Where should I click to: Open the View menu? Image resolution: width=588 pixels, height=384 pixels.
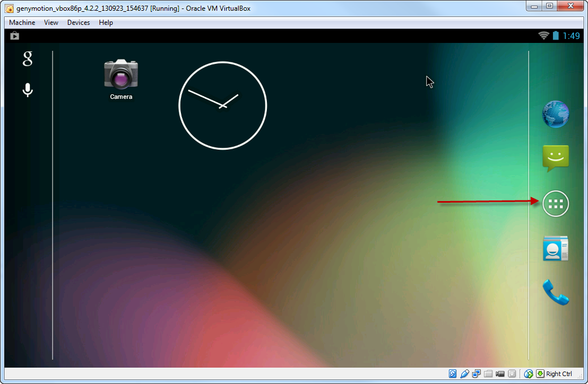[x=51, y=23]
